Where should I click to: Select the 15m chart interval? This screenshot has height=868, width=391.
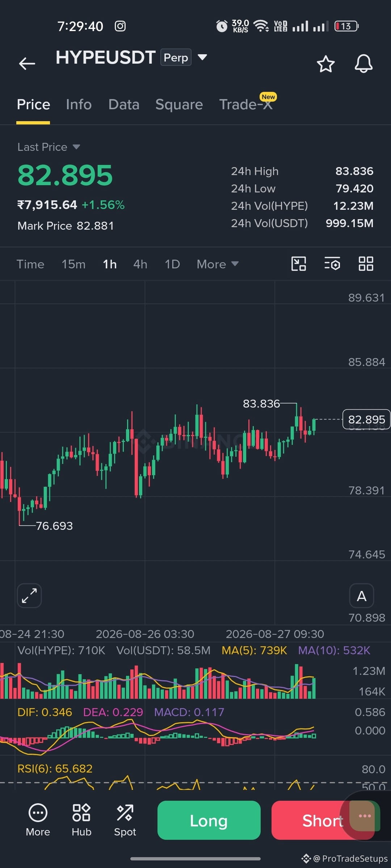click(x=73, y=264)
